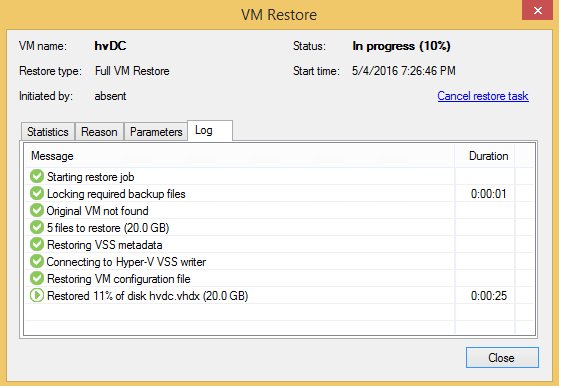Open the Parameters tab
The width and height of the screenshot is (561, 388).
(x=156, y=132)
